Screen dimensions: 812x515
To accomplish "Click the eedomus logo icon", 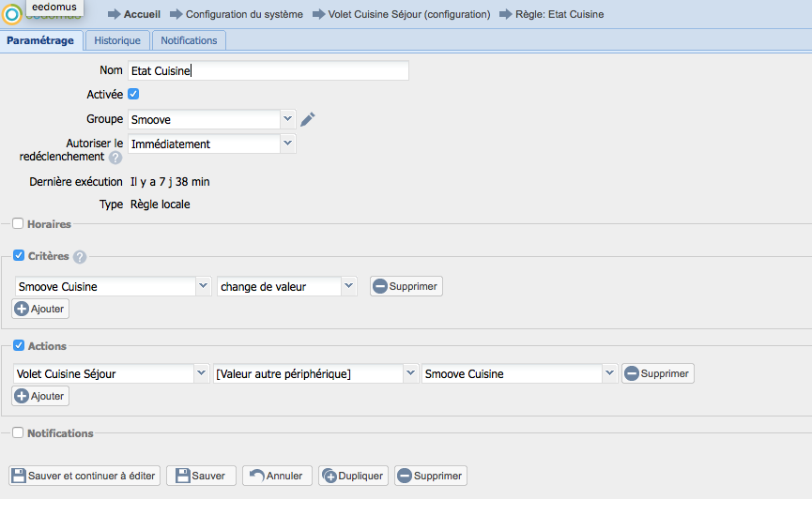I will [x=12, y=15].
